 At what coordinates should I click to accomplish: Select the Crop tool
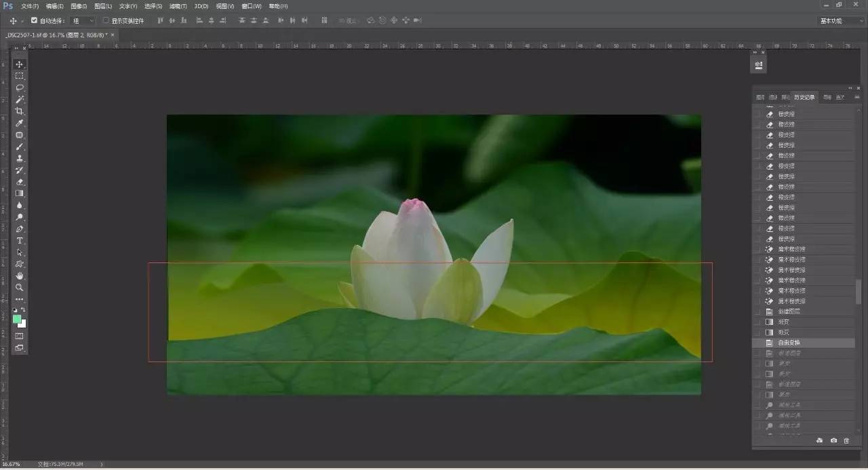20,111
